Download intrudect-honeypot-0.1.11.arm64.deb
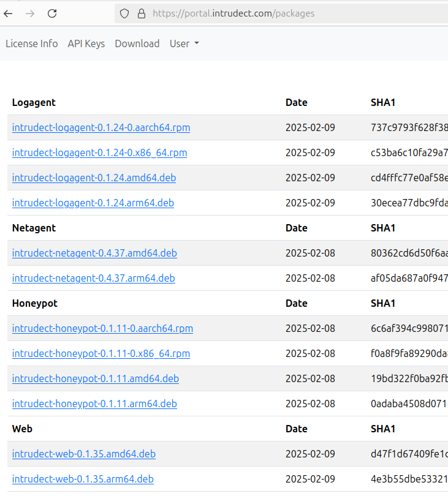Viewport: 448px width, 496px height. click(x=94, y=404)
